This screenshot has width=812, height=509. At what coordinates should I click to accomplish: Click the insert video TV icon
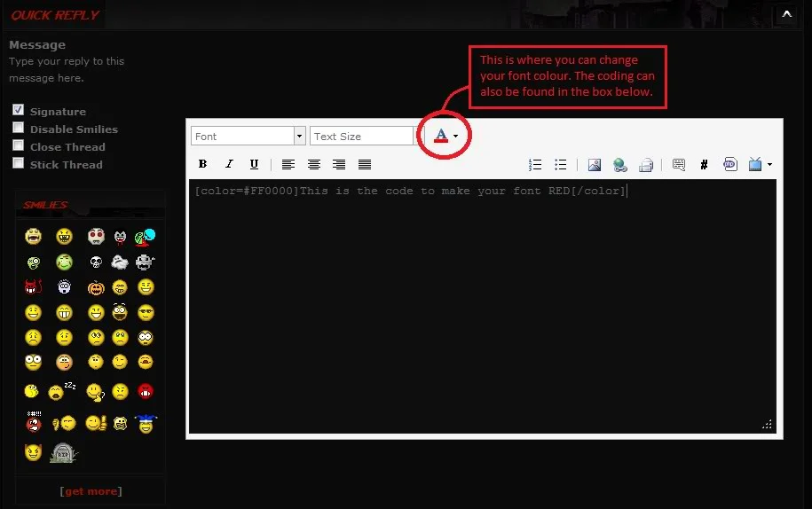pos(755,165)
